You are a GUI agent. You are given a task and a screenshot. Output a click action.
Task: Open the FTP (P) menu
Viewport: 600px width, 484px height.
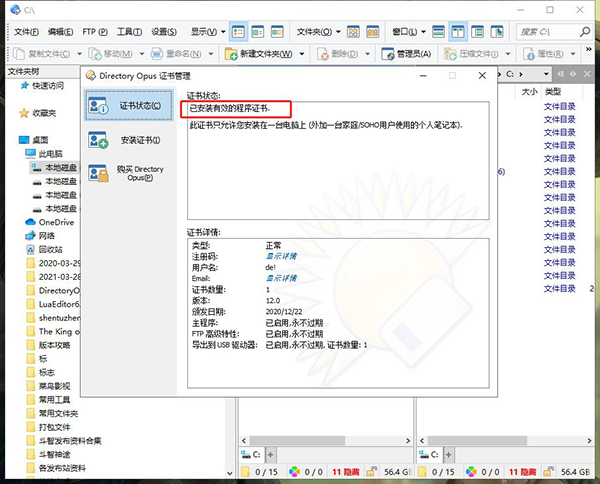point(95,32)
